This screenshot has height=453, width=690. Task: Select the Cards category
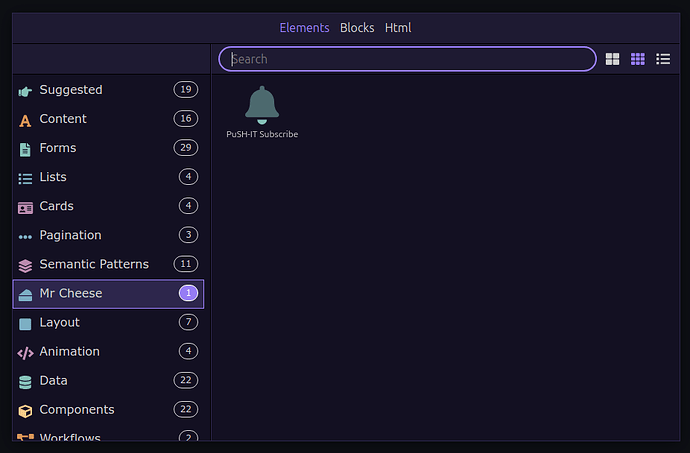pyautogui.click(x=108, y=206)
